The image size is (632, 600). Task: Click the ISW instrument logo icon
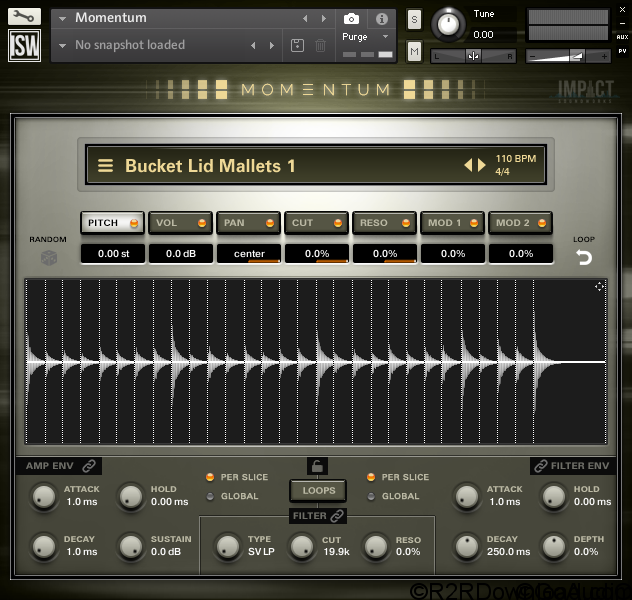[24, 46]
